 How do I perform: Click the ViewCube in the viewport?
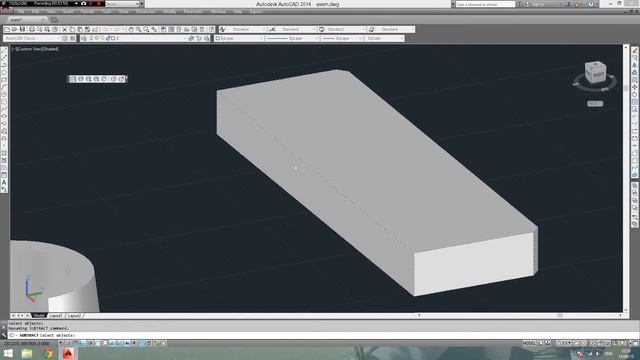(x=595, y=73)
